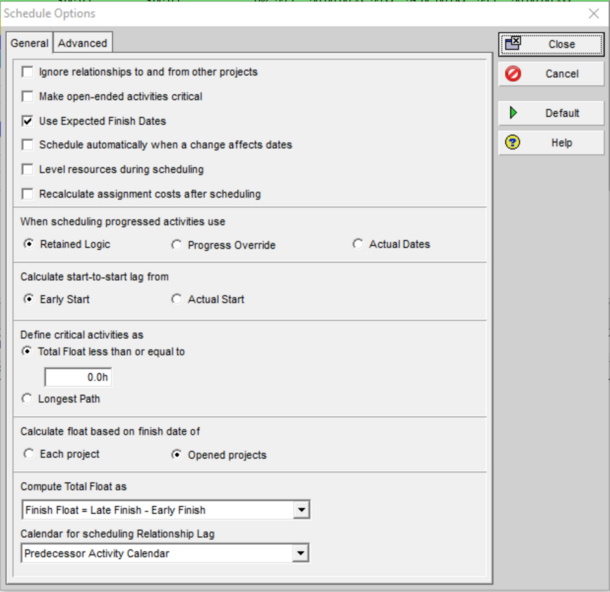Screen dimensions: 610x592
Task: Select Each project float option
Action: (x=28, y=454)
